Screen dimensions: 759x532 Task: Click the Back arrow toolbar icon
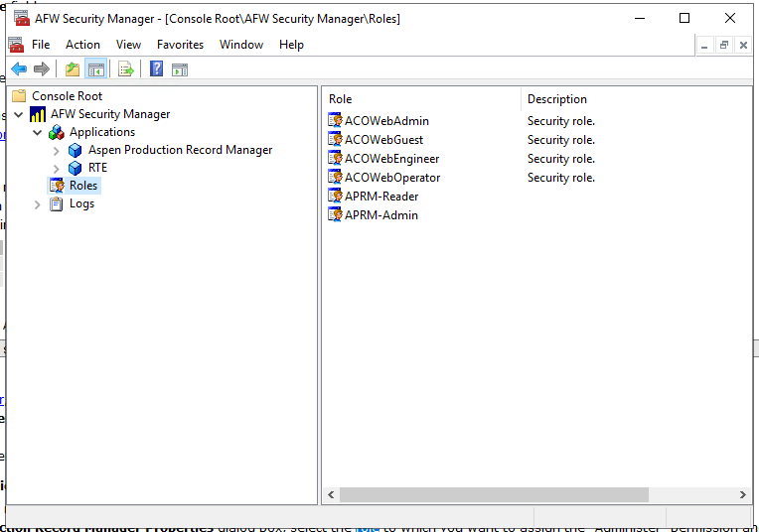coord(19,68)
